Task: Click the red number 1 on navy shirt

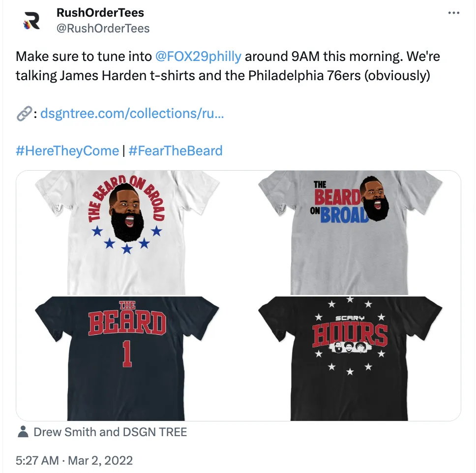Action: (x=127, y=354)
